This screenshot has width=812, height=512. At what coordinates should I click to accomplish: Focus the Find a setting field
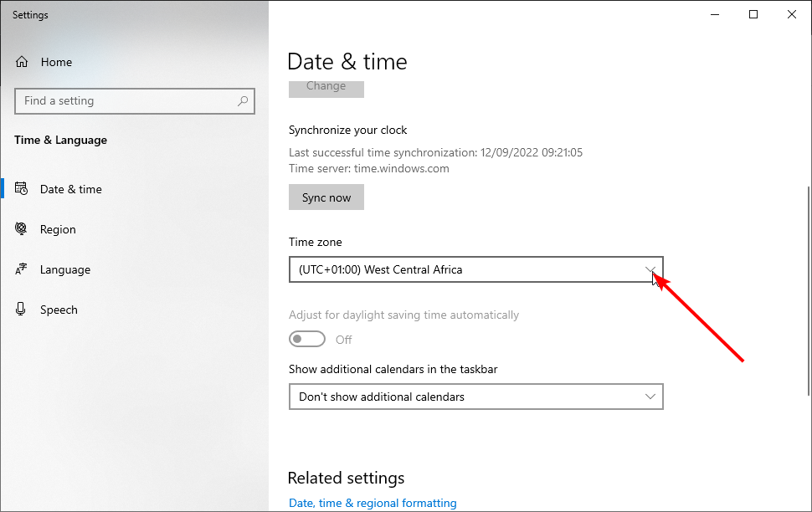pos(135,101)
